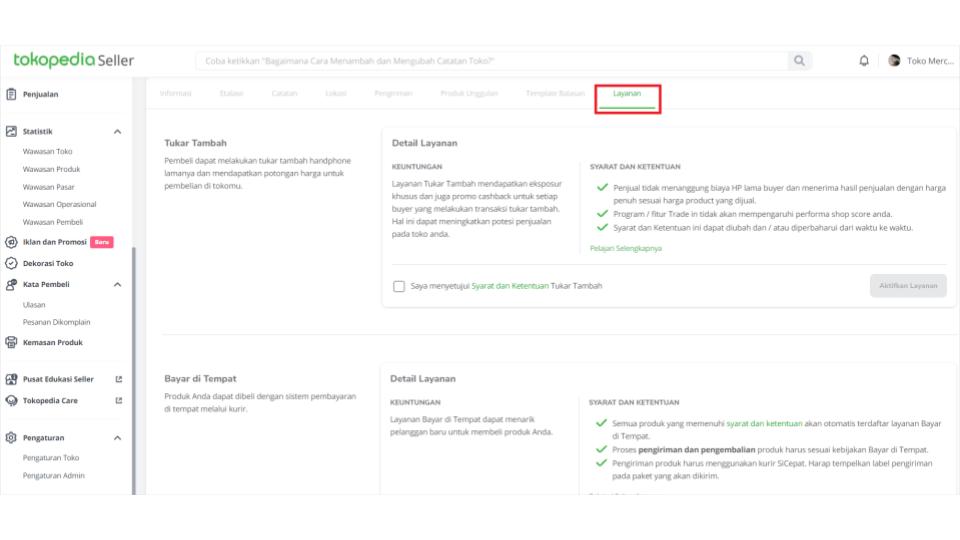Click the Dekorasi Toko icon
Image resolution: width=960 pixels, height=540 pixels.
coord(12,264)
